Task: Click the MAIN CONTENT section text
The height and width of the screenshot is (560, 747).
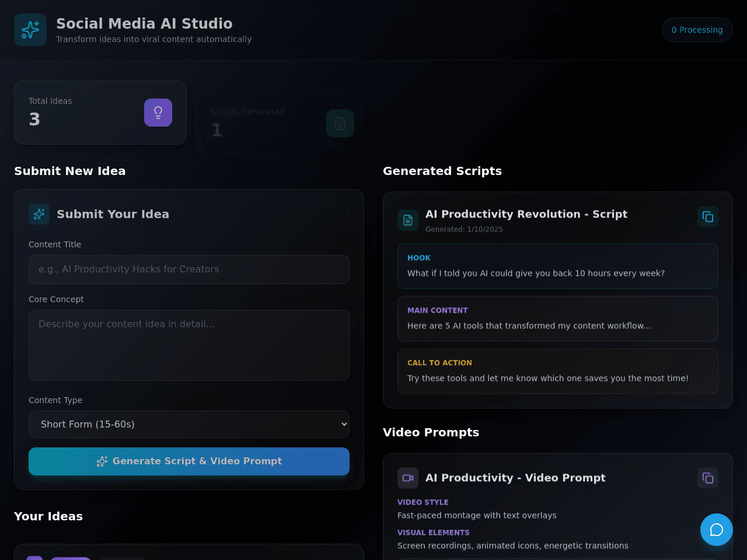Action: [529, 325]
